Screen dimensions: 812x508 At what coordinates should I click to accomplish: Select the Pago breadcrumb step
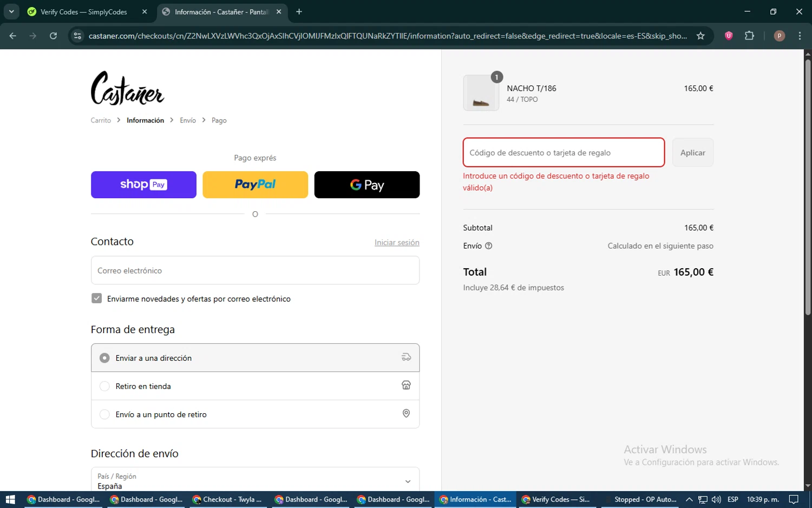coord(219,120)
